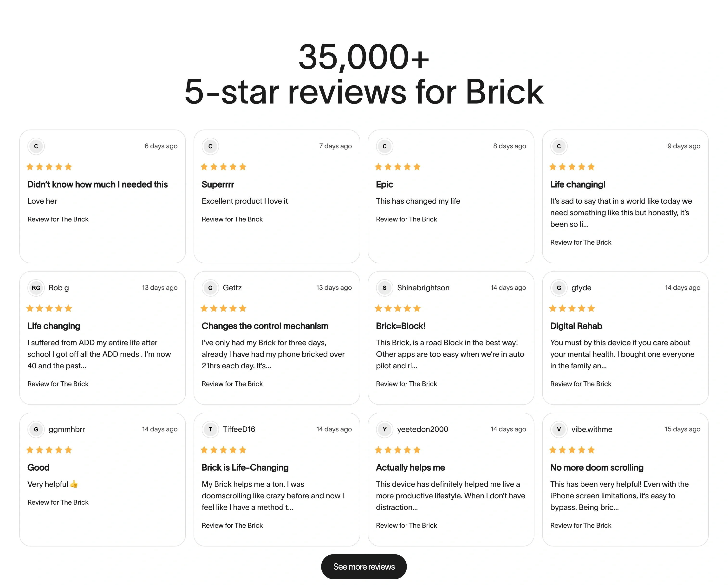This screenshot has width=728, height=585.
Task: Click TiffeeD16's avatar icon
Action: pyautogui.click(x=210, y=429)
